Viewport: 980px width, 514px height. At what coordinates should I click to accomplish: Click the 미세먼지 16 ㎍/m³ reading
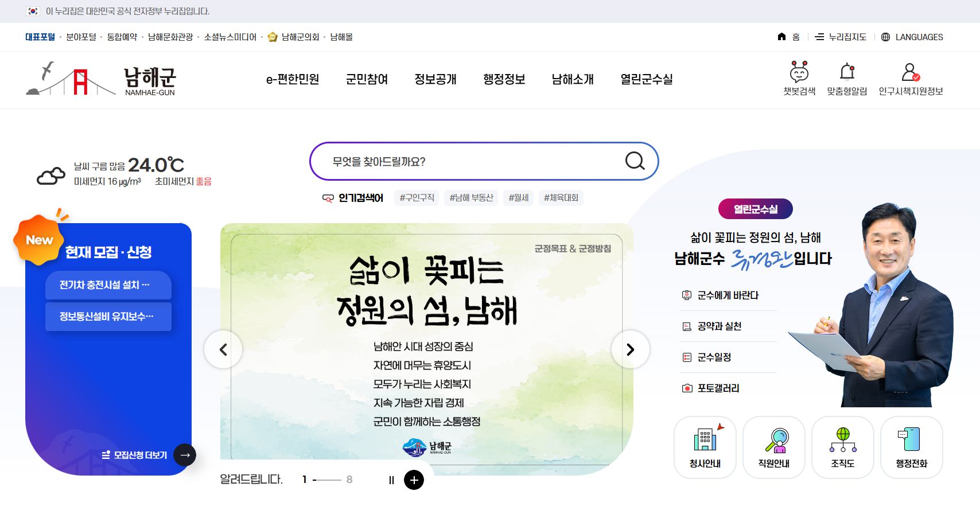tap(107, 181)
